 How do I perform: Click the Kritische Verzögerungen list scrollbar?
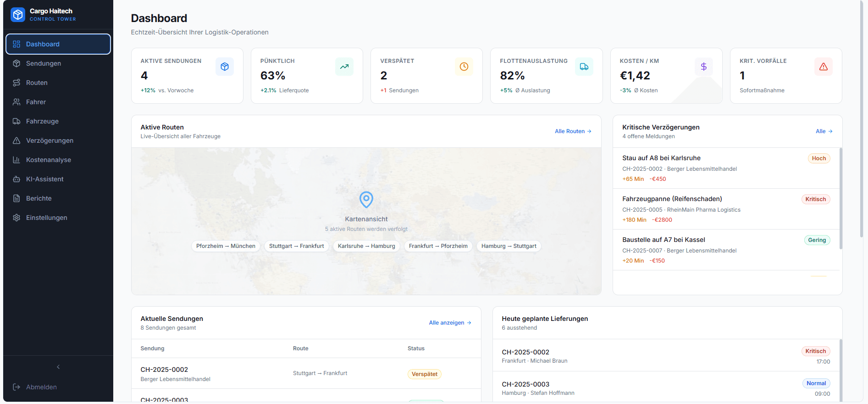tap(841, 198)
